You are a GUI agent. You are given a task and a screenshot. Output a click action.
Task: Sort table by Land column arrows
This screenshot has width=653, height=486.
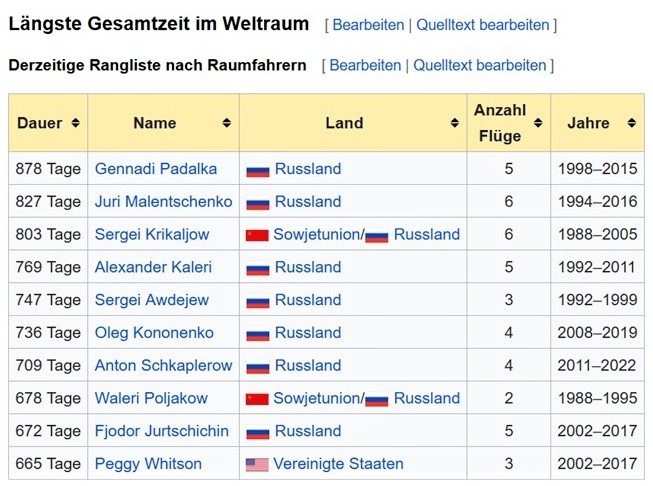(x=455, y=124)
